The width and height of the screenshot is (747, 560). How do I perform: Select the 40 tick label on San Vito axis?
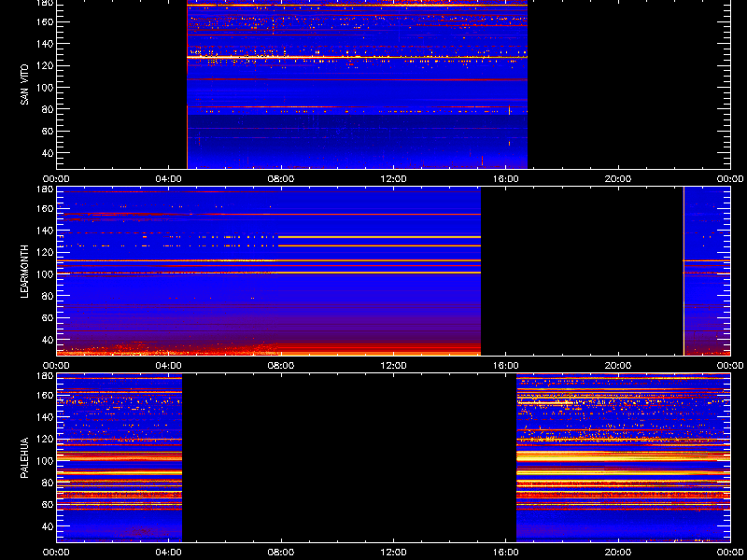[x=48, y=153]
